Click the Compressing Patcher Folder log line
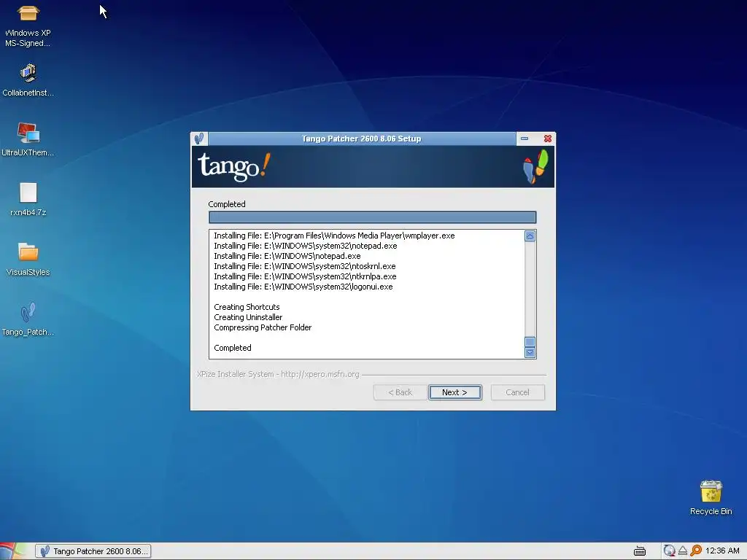This screenshot has width=747, height=560. 263,327
